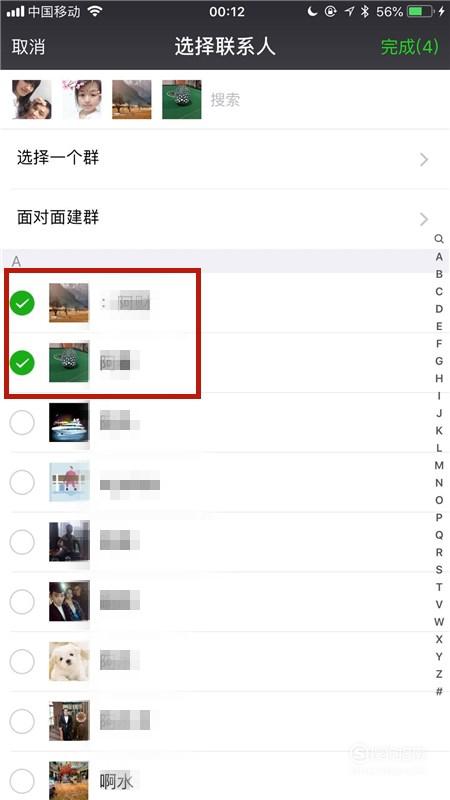The image size is (450, 800).
Task: Jump to letter Z in index
Action: (x=439, y=674)
